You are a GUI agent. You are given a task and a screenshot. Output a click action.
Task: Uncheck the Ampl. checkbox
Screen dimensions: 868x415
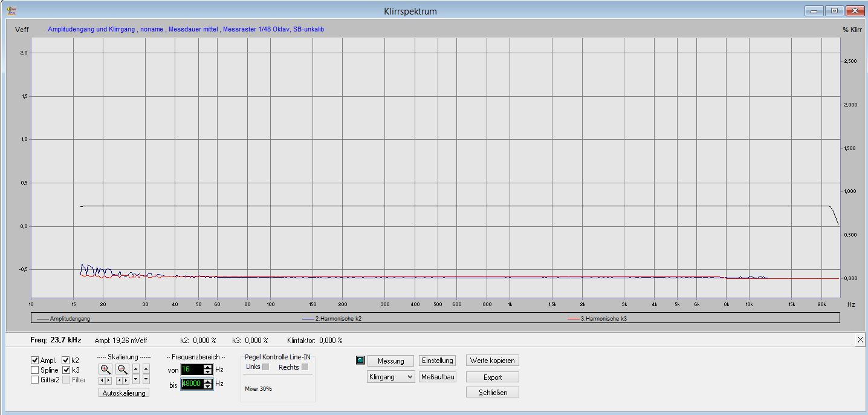tap(35, 361)
